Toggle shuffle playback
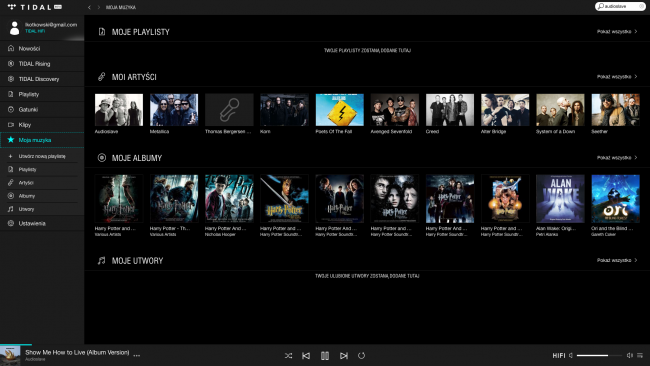The image size is (650, 366). coord(289,356)
